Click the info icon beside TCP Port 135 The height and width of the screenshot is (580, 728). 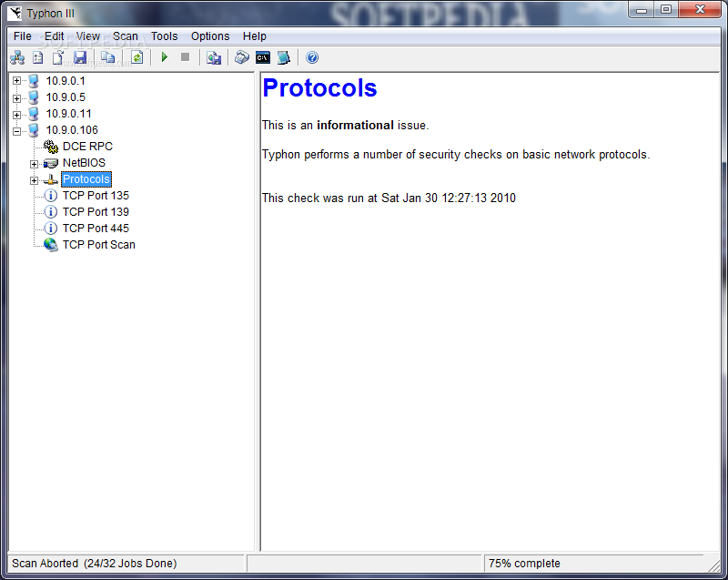tap(51, 196)
